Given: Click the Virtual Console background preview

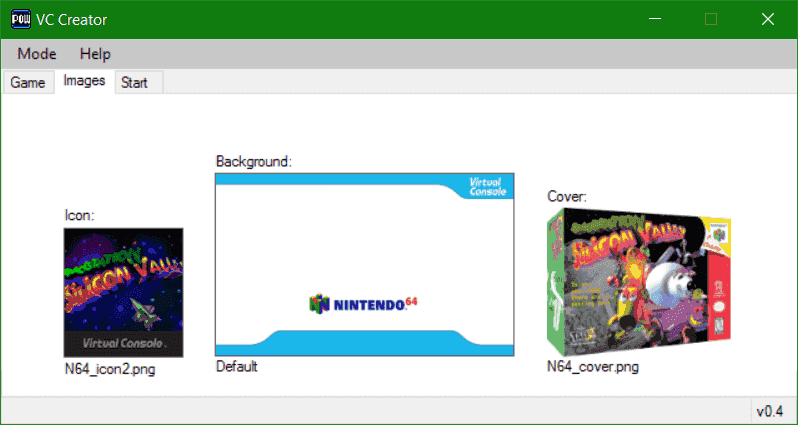Looking at the screenshot, I should click(364, 264).
